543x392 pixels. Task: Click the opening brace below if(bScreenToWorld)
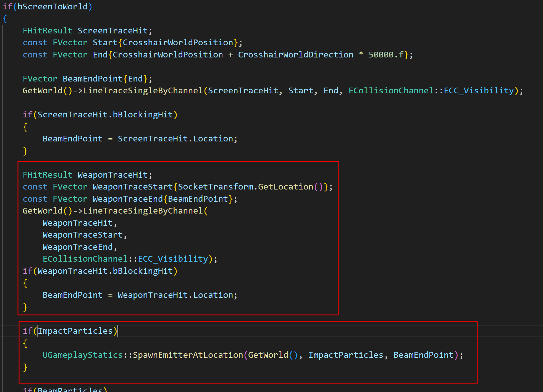(x=5, y=19)
